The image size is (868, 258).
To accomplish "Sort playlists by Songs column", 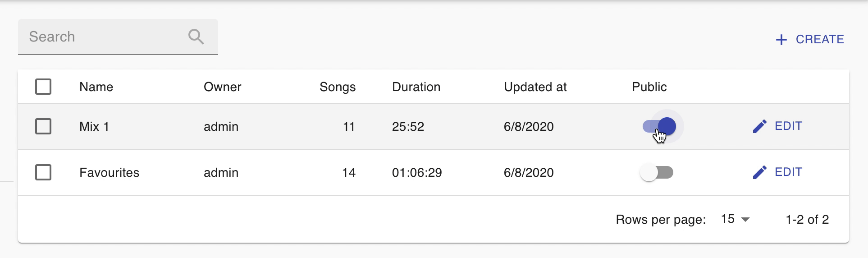I will [338, 87].
